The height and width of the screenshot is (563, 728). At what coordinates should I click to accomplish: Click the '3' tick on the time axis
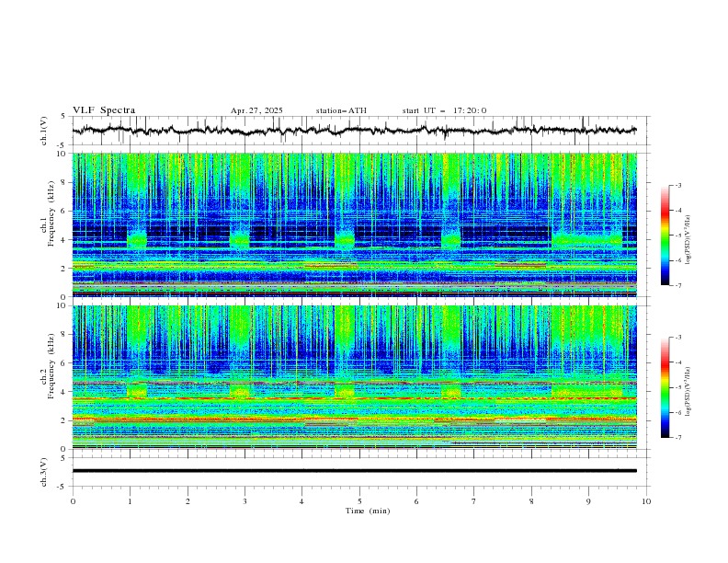[245, 501]
